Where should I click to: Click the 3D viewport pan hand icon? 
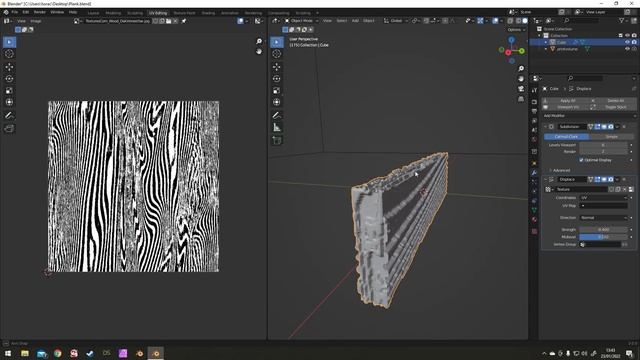521,78
